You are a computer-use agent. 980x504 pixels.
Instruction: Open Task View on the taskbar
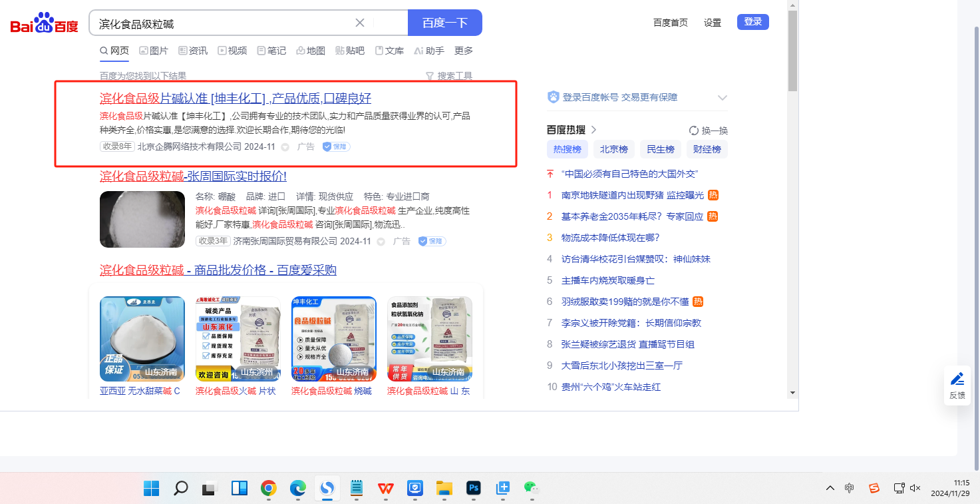point(210,488)
